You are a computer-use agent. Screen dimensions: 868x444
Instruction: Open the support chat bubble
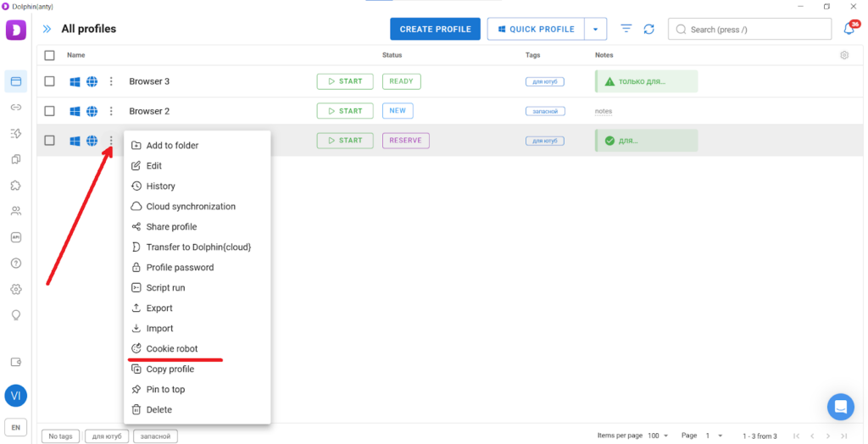tap(841, 407)
